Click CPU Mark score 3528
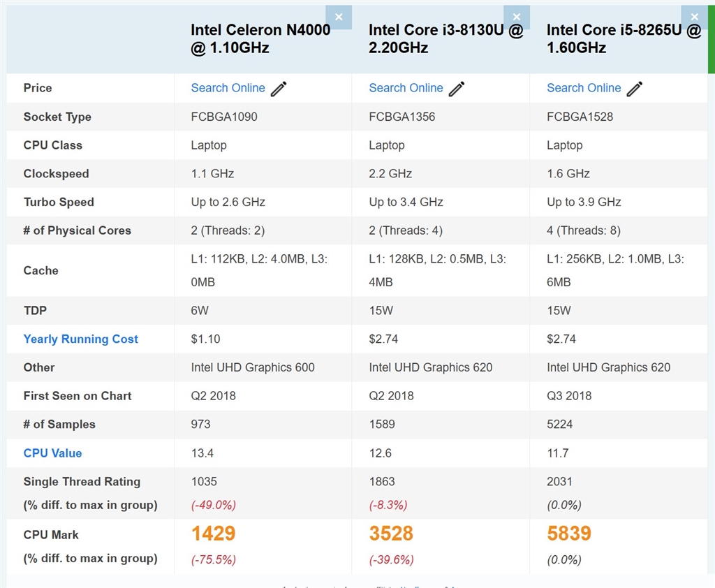The width and height of the screenshot is (715, 588). (x=391, y=534)
